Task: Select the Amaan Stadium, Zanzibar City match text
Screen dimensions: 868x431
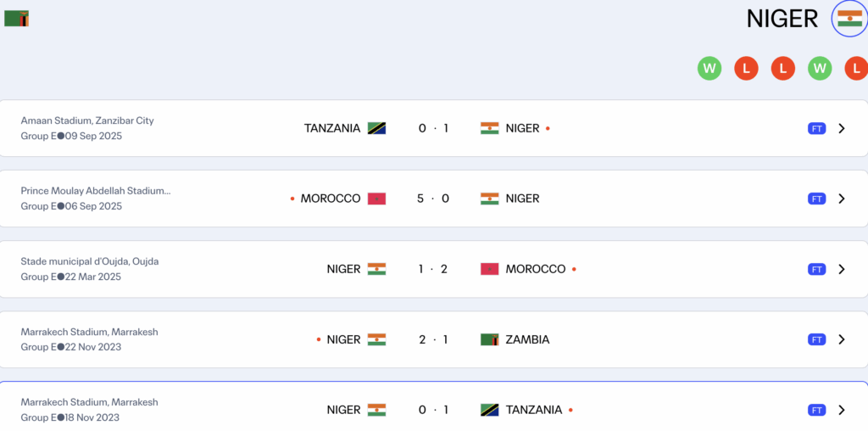Action: pyautogui.click(x=87, y=120)
